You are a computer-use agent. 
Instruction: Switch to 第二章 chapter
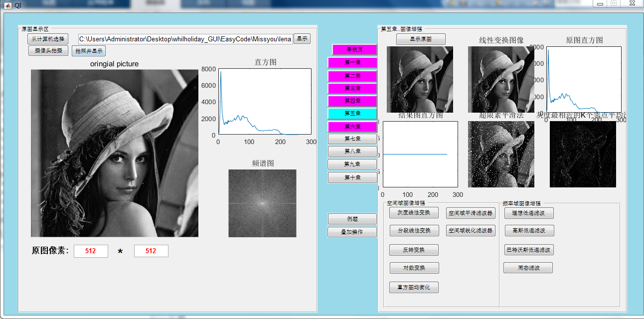[x=352, y=76]
